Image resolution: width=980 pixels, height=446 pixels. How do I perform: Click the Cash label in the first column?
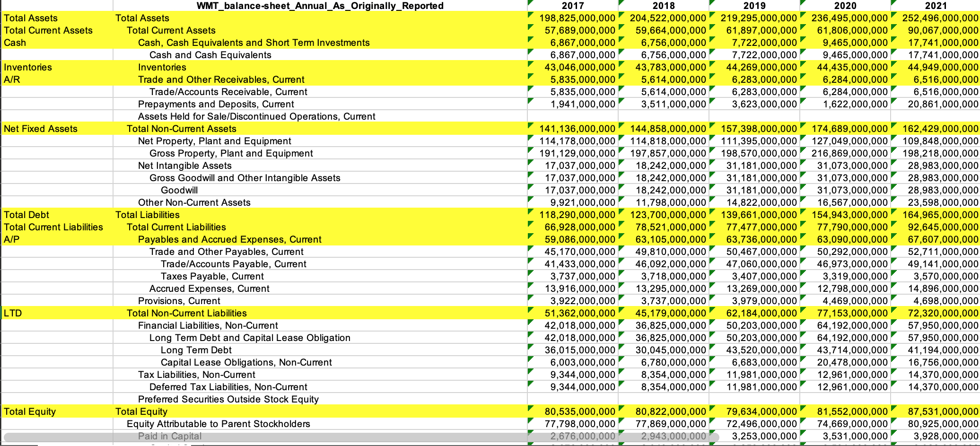57,43
